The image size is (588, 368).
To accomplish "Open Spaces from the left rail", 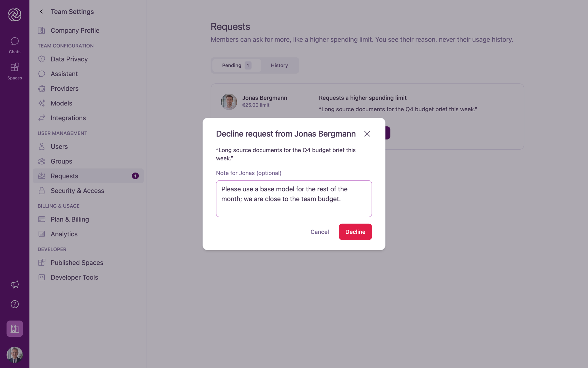I will pyautogui.click(x=15, y=71).
